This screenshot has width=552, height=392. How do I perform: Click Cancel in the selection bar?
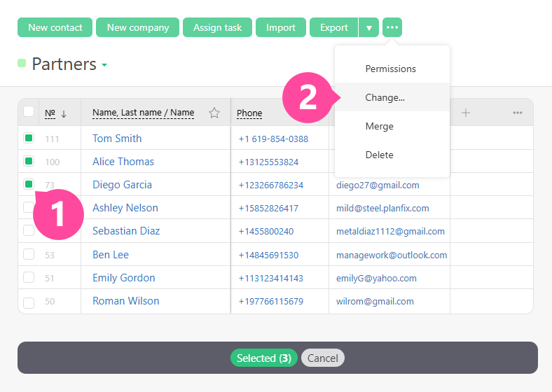322,358
